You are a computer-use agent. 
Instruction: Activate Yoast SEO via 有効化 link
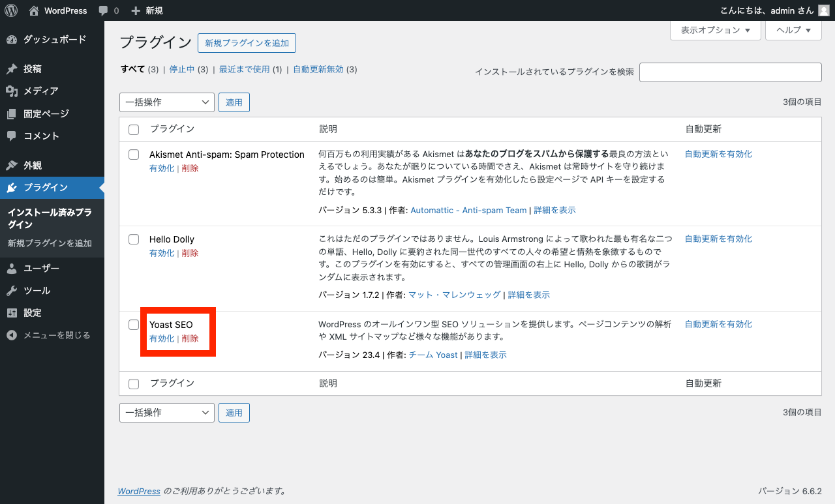162,338
